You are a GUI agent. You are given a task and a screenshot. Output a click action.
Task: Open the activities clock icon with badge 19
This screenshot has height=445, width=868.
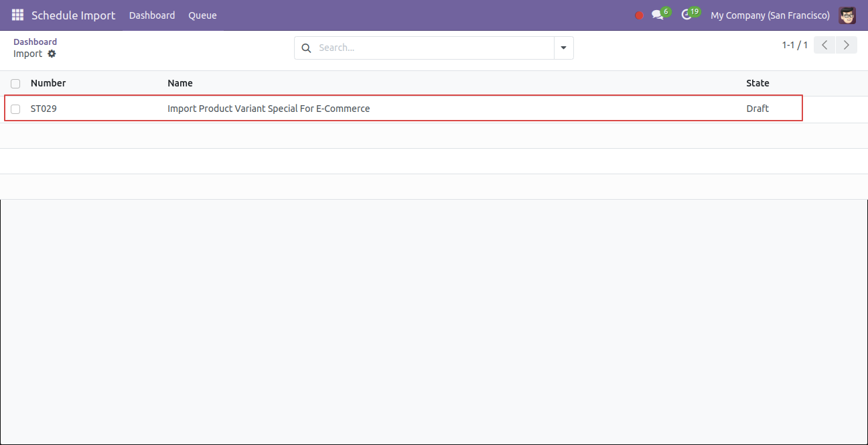point(690,14)
